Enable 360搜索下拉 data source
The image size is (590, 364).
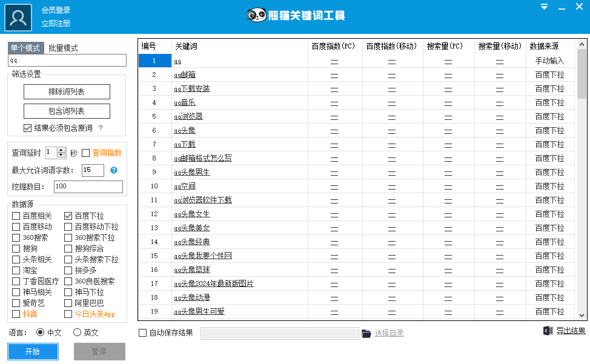point(68,237)
